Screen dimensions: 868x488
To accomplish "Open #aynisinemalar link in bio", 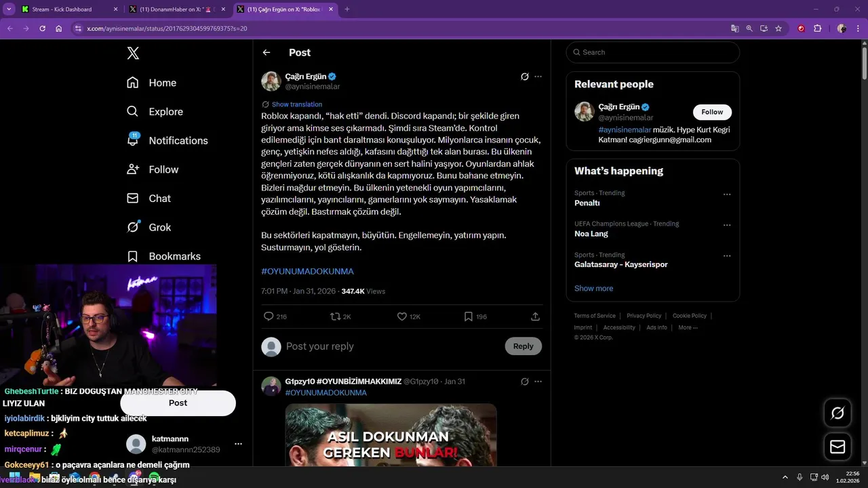I will tap(625, 129).
